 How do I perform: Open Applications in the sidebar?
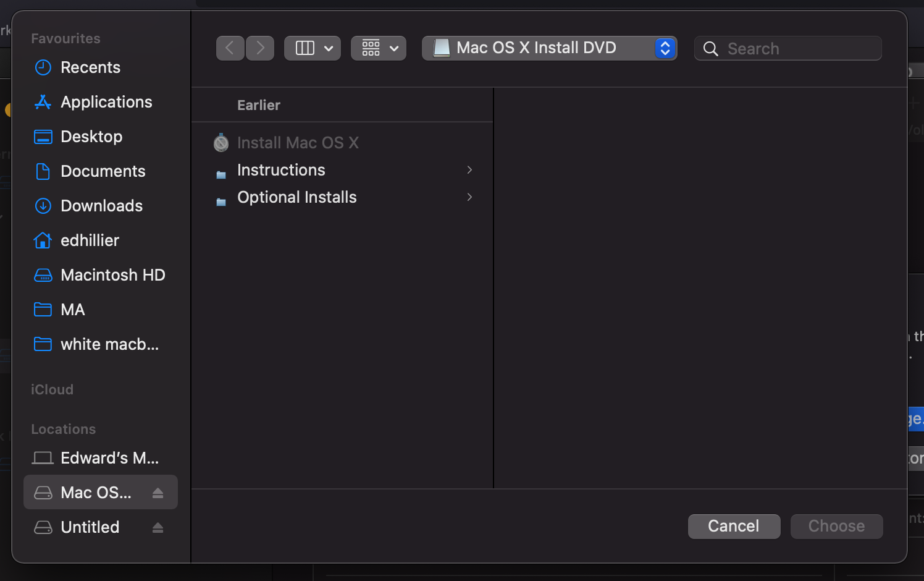(101, 102)
